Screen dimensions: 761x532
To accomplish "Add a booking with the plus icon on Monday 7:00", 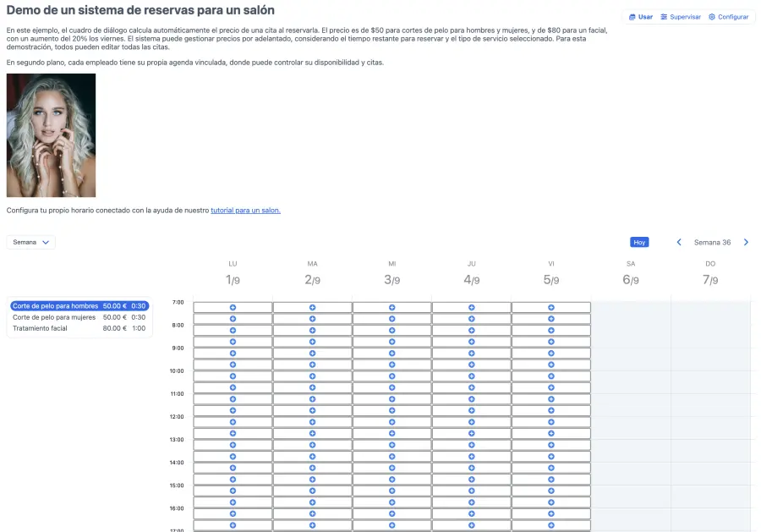I will 233,306.
